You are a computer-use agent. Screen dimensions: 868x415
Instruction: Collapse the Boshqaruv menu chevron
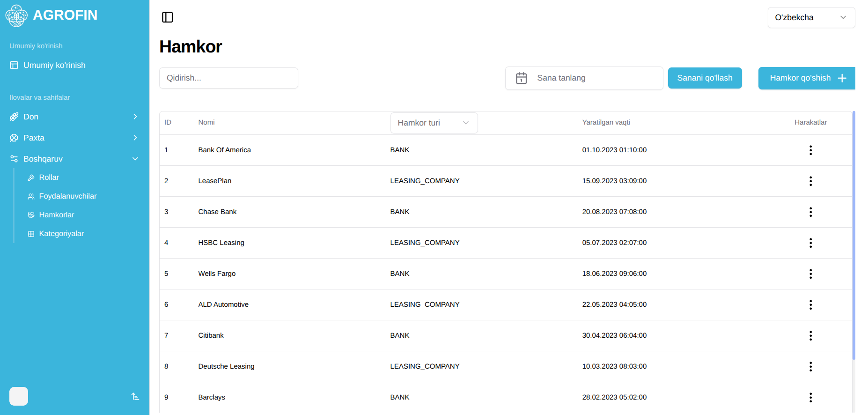click(x=135, y=159)
